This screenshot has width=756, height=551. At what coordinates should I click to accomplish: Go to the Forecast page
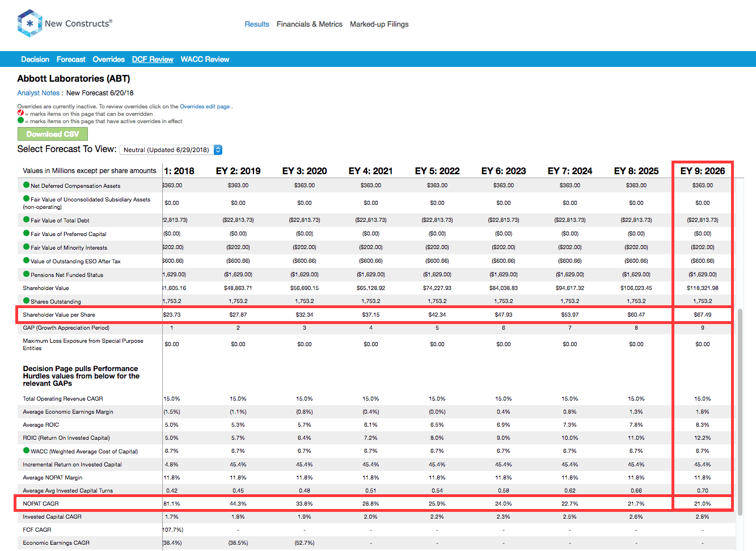[71, 59]
